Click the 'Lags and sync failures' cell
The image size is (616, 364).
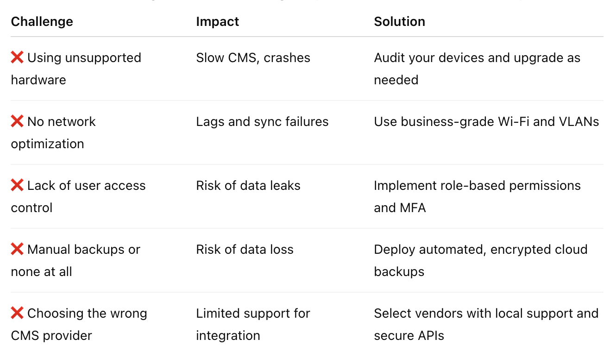click(263, 122)
